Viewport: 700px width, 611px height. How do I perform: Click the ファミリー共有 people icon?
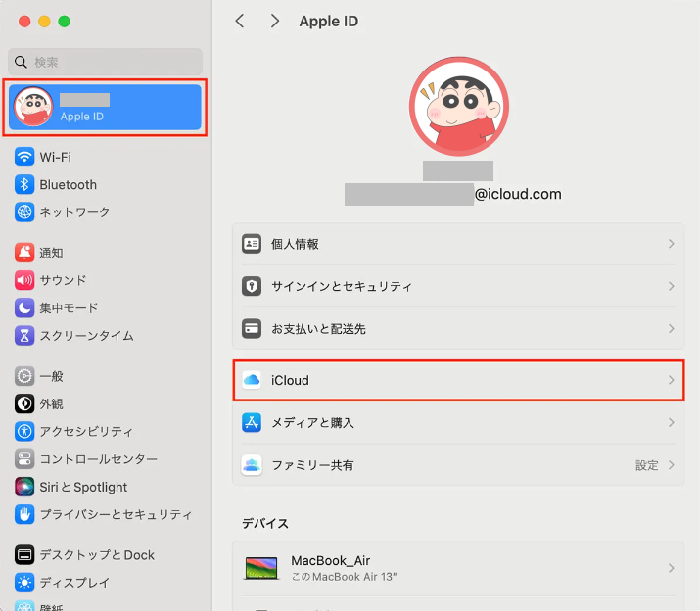(252, 465)
